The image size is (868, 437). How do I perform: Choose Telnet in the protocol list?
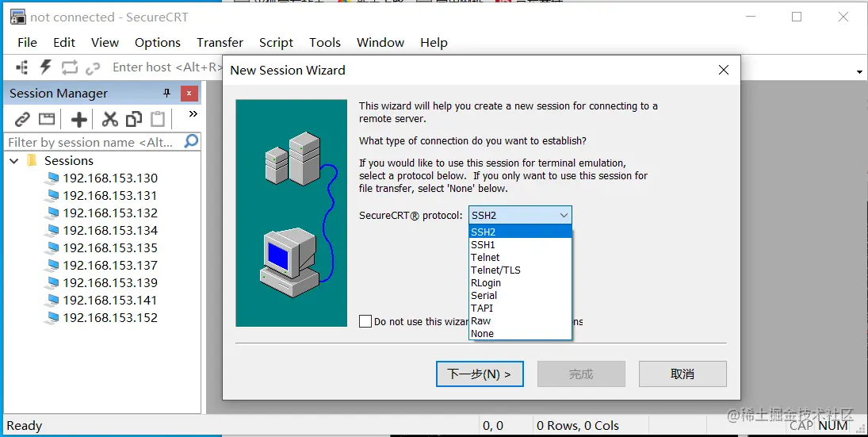coord(520,258)
